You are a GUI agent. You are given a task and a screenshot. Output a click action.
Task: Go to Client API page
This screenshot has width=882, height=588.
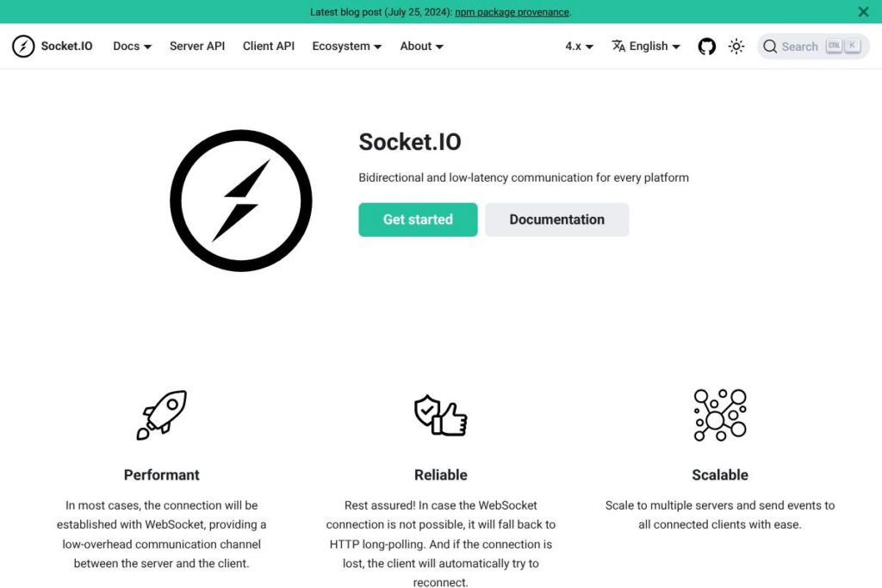click(x=269, y=46)
